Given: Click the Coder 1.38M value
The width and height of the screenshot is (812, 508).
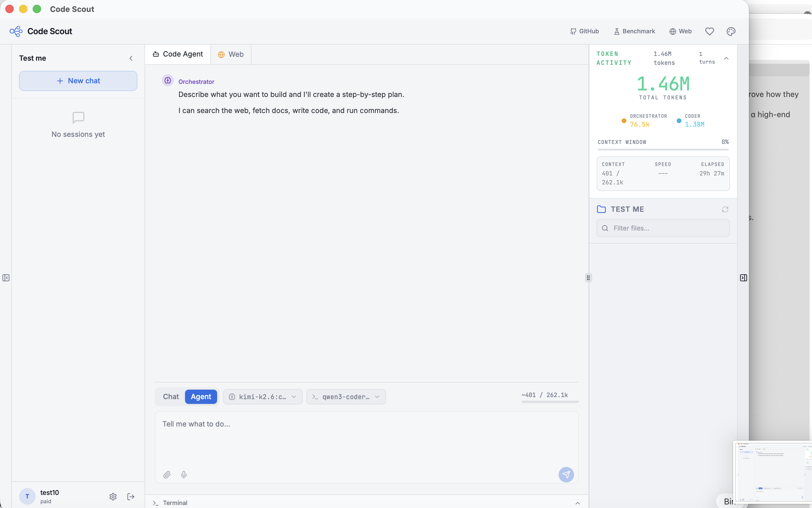Looking at the screenshot, I should 695,125.
